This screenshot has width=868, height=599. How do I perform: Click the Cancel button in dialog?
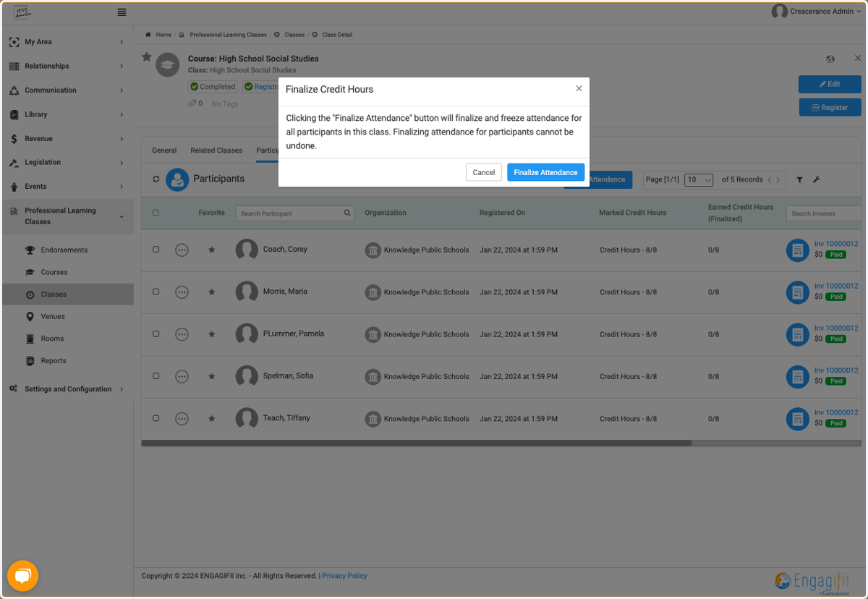(484, 172)
